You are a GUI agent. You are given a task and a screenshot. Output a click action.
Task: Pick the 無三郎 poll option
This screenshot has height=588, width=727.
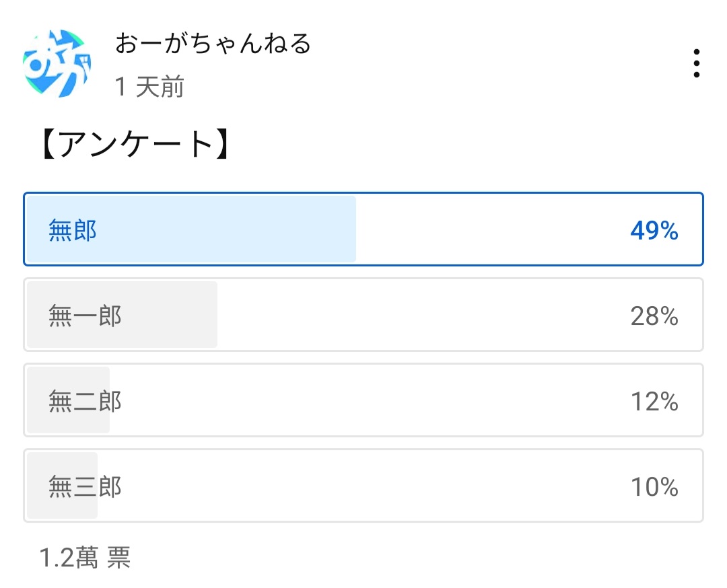click(x=363, y=486)
